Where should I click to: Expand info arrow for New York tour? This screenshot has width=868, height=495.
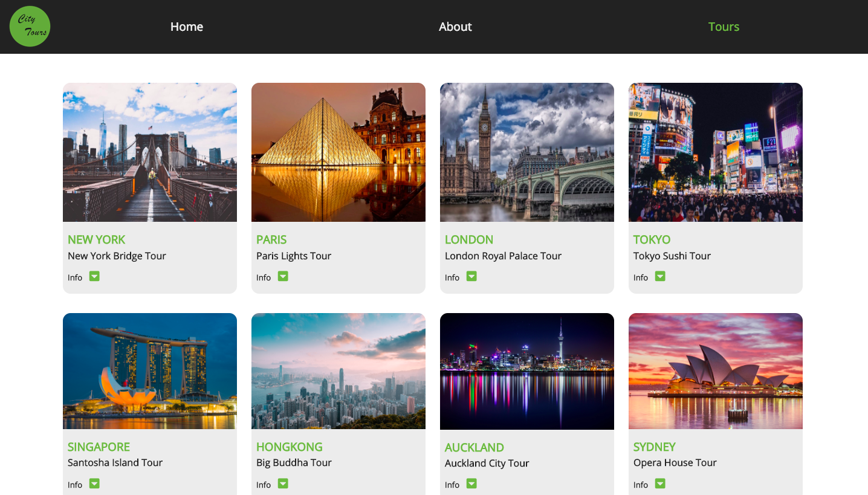(94, 276)
